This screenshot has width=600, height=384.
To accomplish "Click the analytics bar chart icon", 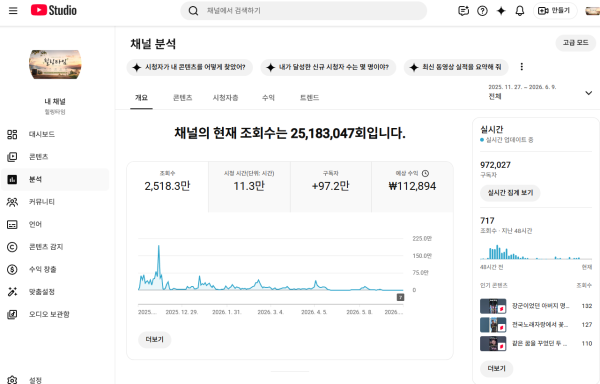I will (12, 179).
